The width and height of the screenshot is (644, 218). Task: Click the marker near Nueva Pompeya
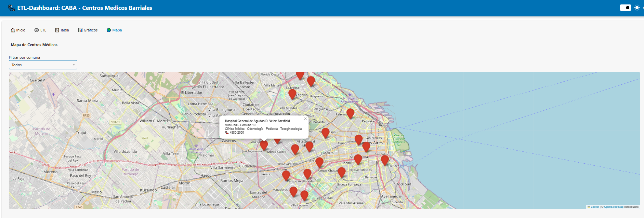click(341, 172)
